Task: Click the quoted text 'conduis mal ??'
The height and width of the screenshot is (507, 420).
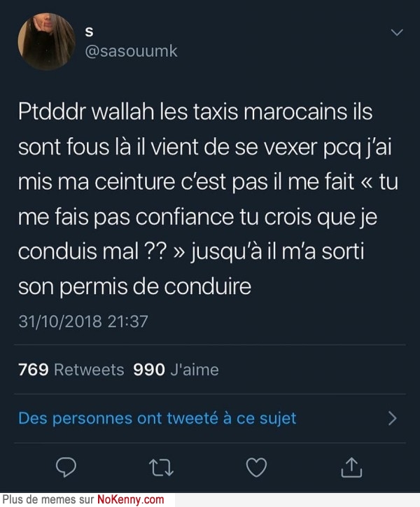Action: (x=92, y=251)
